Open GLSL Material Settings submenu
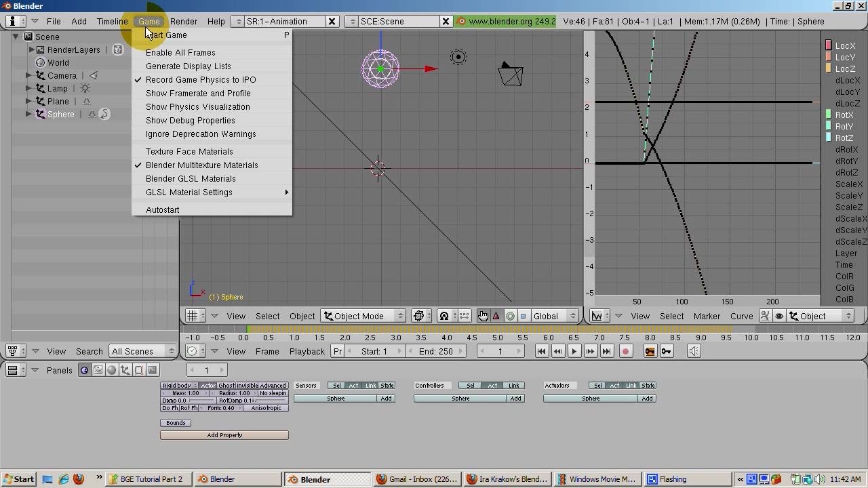The height and width of the screenshot is (488, 868). pyautogui.click(x=212, y=192)
